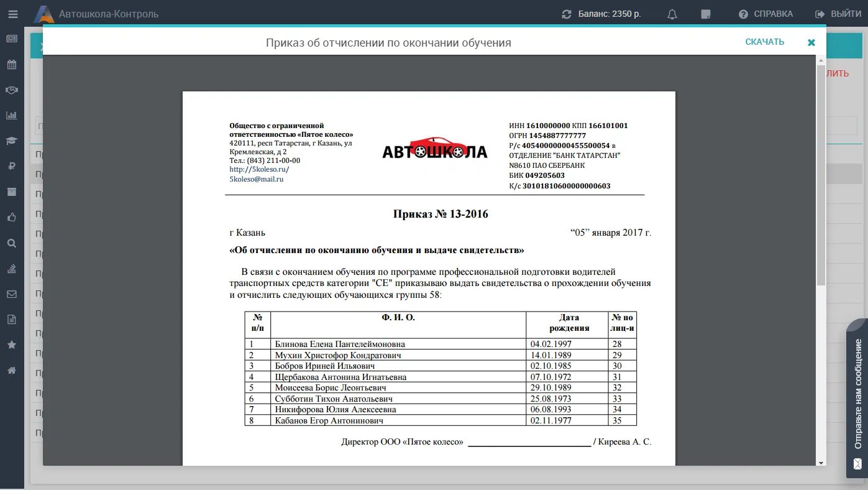Click row Мухин Христофор Кондратович
The width and height of the screenshot is (868, 490).
441,355
